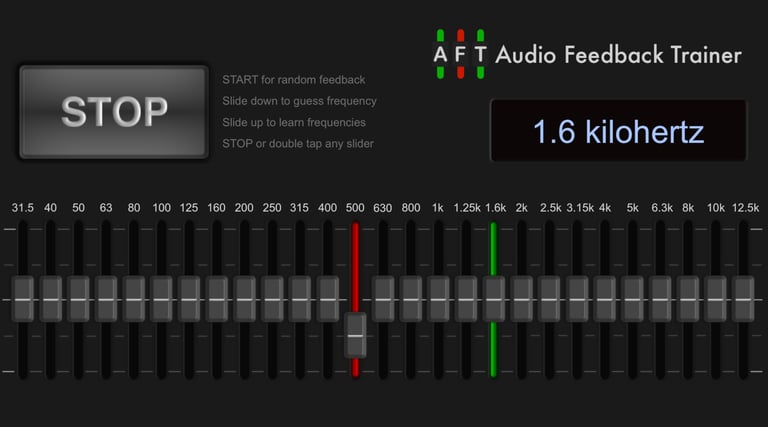
Task: Click the Audio Feedback Trainer title
Action: coord(619,54)
